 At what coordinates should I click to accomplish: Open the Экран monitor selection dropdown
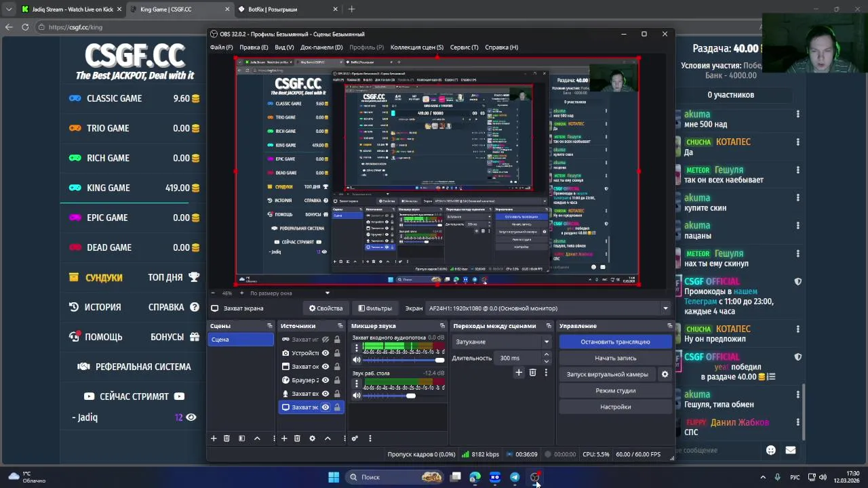[548, 308]
